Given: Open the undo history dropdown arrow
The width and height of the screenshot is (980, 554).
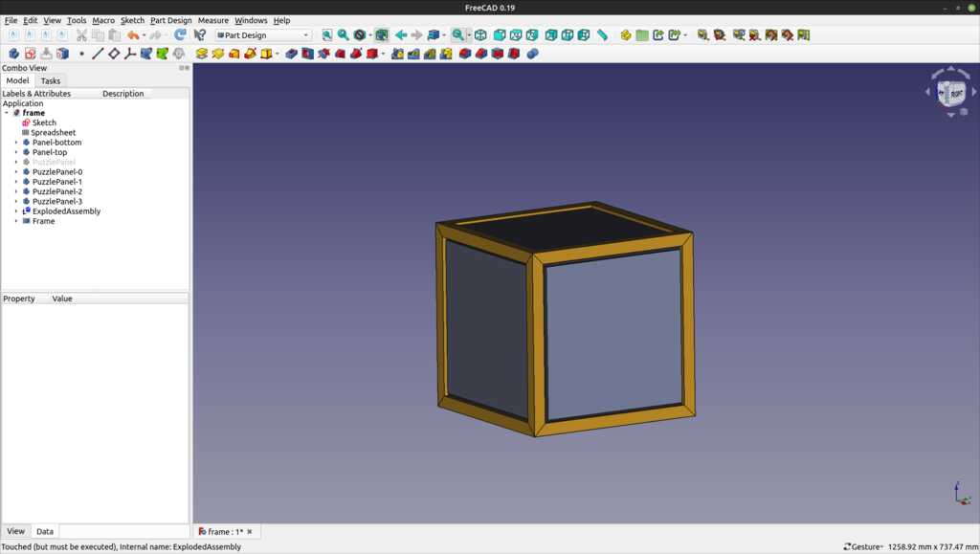Looking at the screenshot, I should pos(144,35).
